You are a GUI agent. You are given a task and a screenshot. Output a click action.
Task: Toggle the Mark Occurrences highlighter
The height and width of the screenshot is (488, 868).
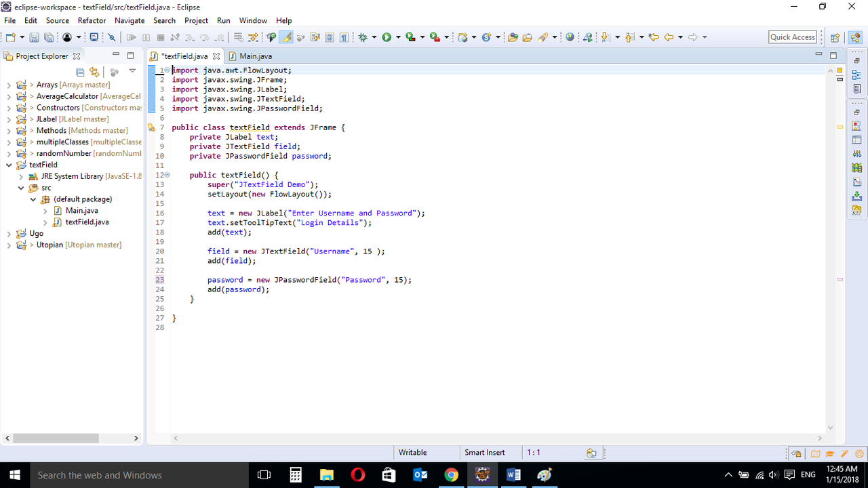point(285,37)
